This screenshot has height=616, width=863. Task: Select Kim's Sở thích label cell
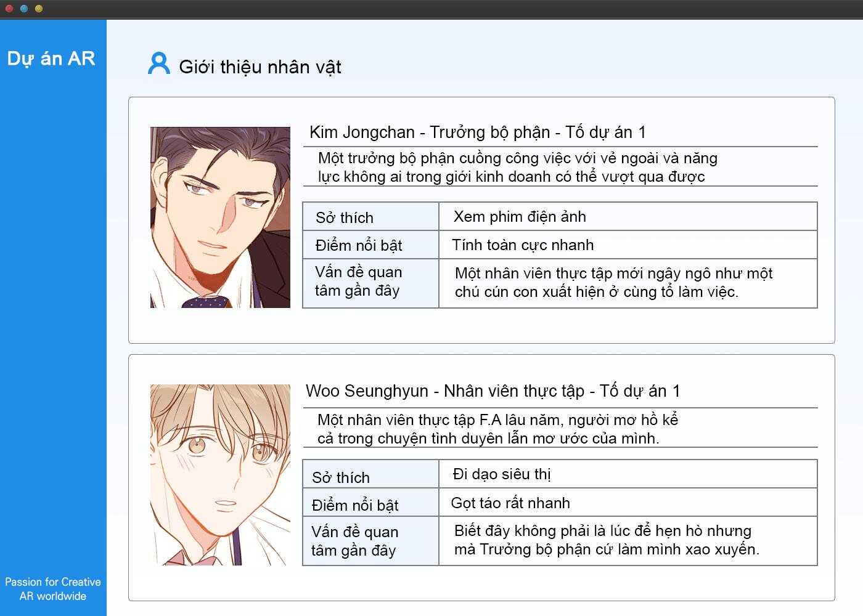pyautogui.click(x=370, y=216)
